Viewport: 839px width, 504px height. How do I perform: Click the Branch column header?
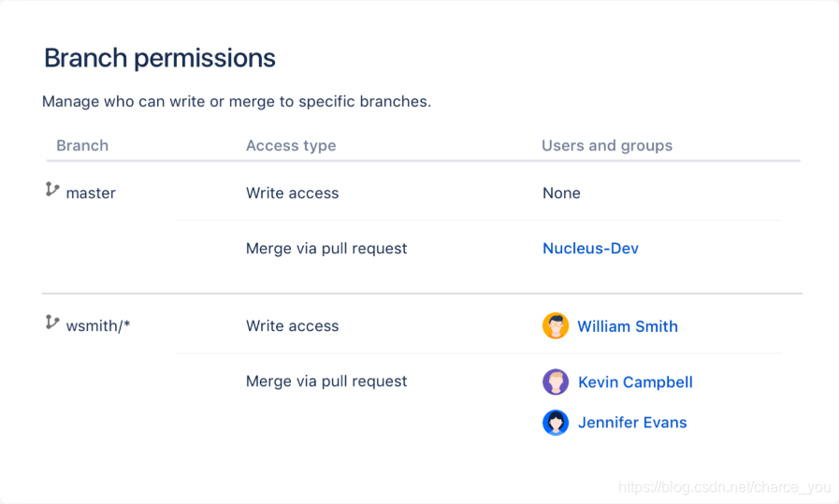(x=82, y=146)
